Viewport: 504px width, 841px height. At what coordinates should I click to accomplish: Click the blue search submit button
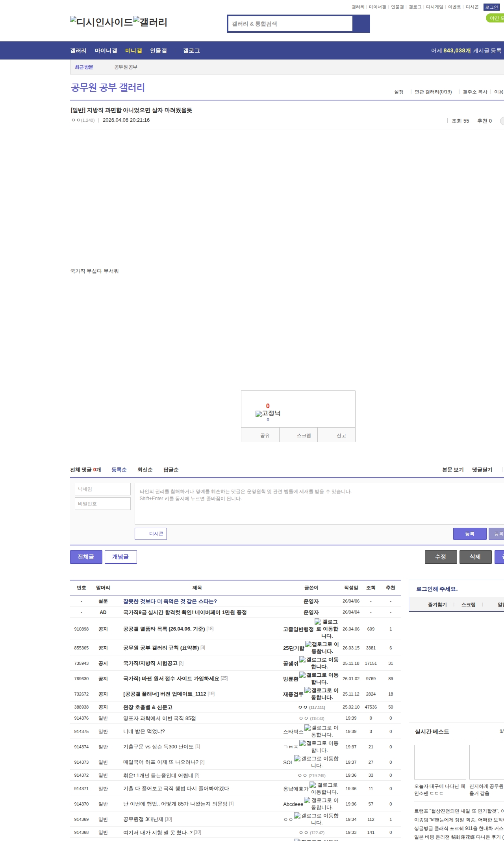tap(361, 24)
